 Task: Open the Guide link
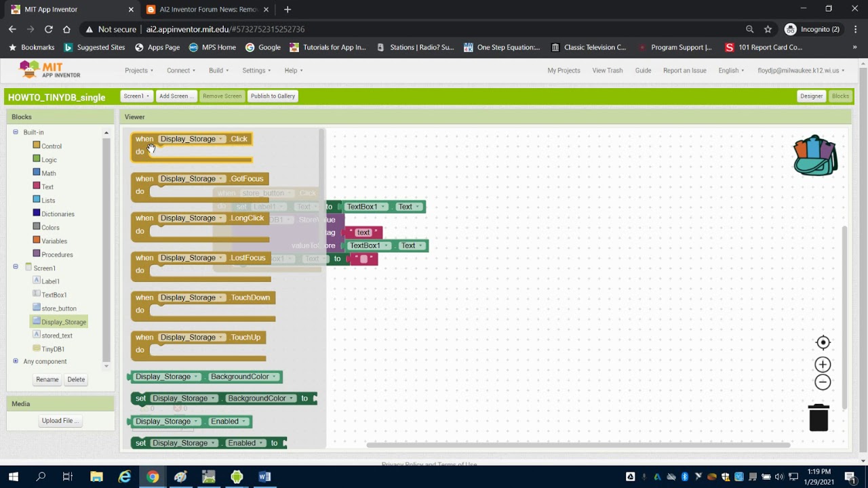[x=643, y=70]
